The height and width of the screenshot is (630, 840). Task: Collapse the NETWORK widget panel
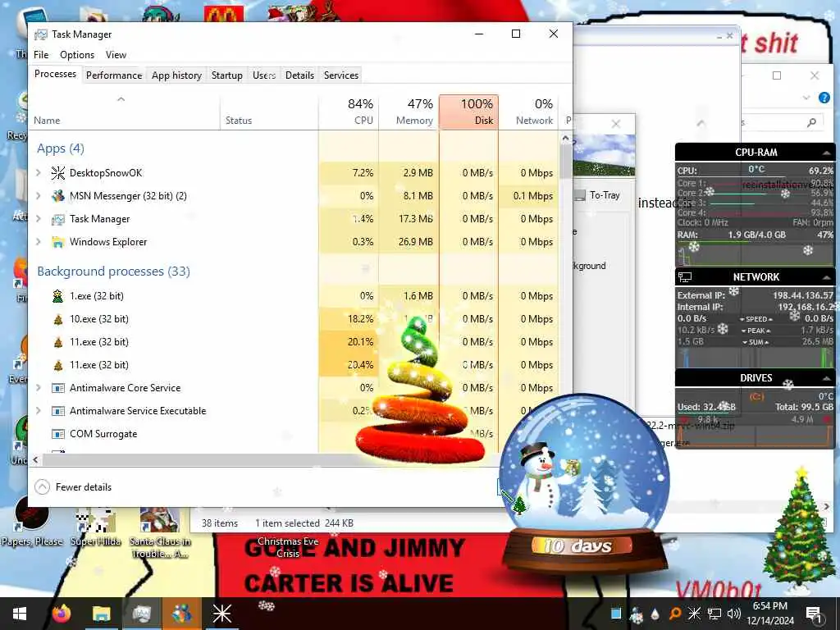826,277
